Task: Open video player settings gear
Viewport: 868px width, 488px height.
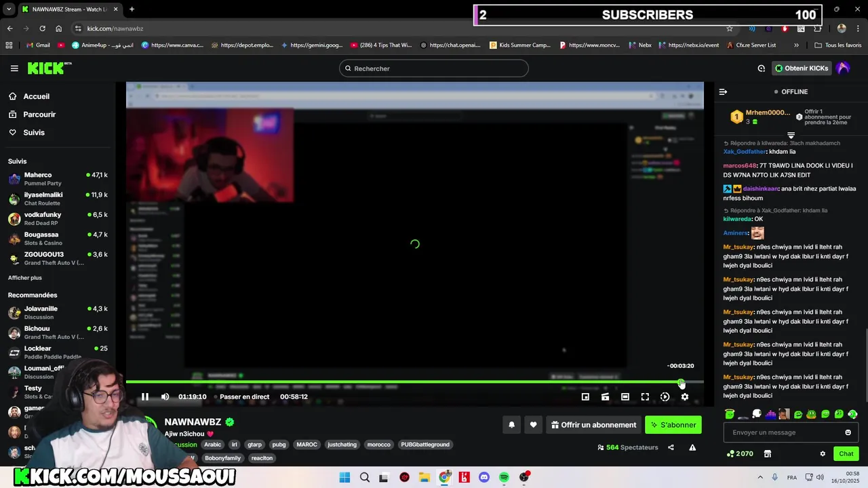Action: (685, 397)
